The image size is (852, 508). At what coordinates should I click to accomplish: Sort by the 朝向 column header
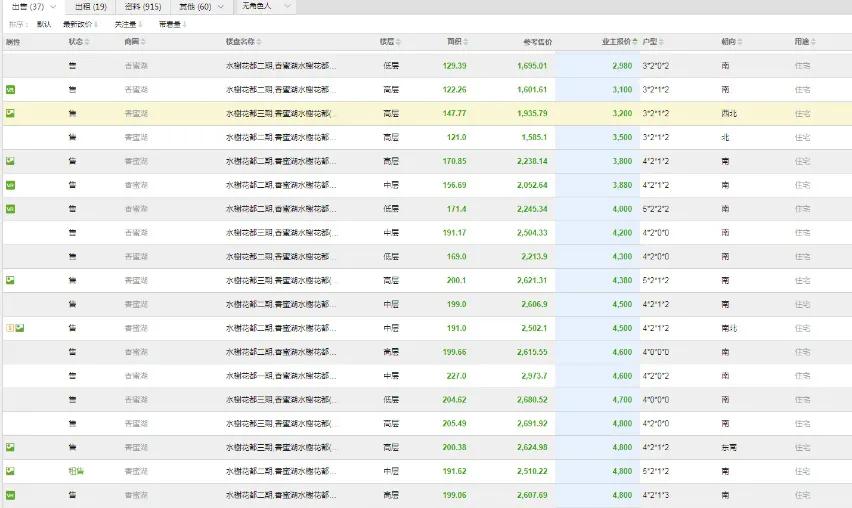point(732,42)
